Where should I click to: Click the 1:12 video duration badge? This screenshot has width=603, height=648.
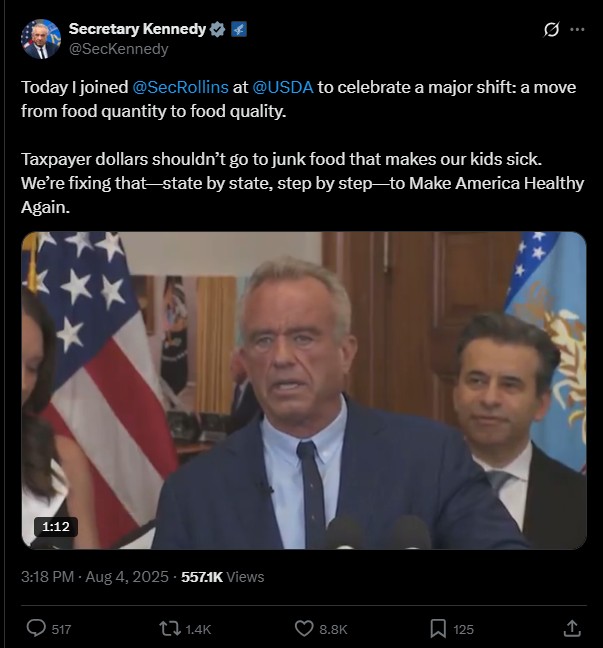[x=56, y=526]
